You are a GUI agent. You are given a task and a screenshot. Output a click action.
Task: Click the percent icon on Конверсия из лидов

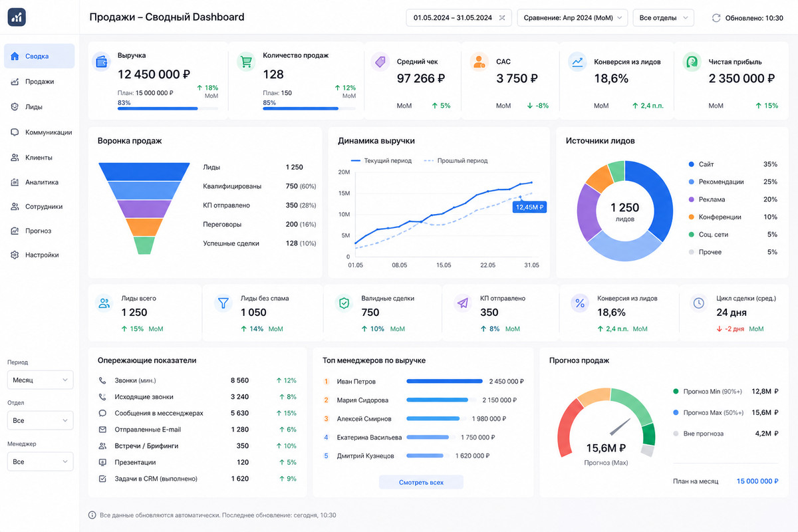[x=580, y=303]
